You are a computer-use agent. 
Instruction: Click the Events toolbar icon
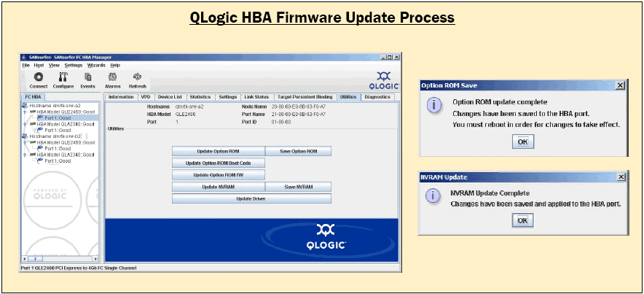[87, 77]
